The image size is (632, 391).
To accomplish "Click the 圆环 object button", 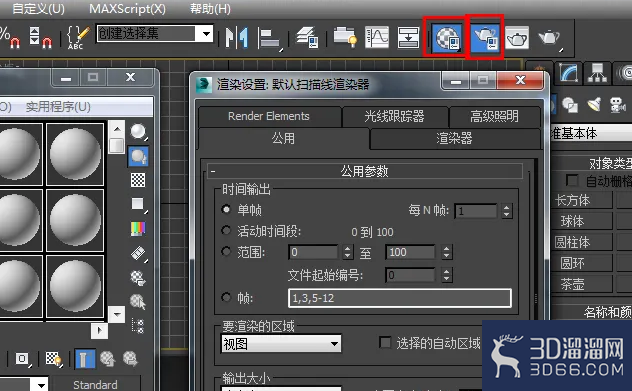I will pos(583,263).
